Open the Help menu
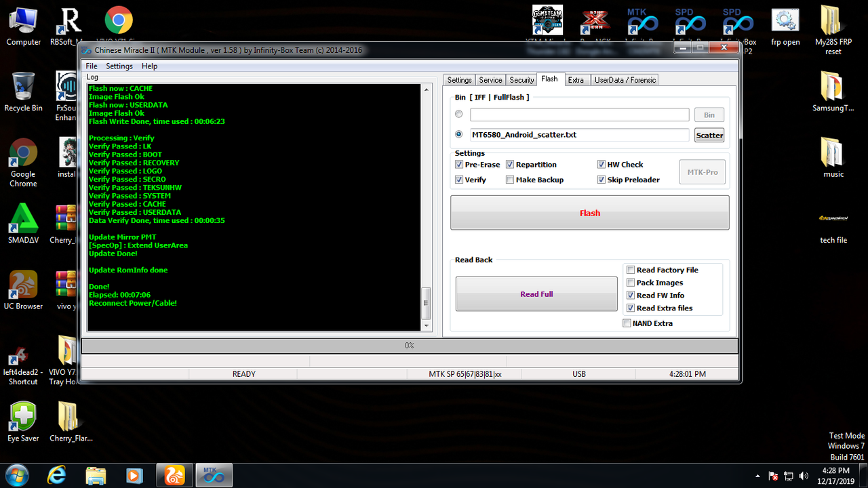 [x=150, y=66]
